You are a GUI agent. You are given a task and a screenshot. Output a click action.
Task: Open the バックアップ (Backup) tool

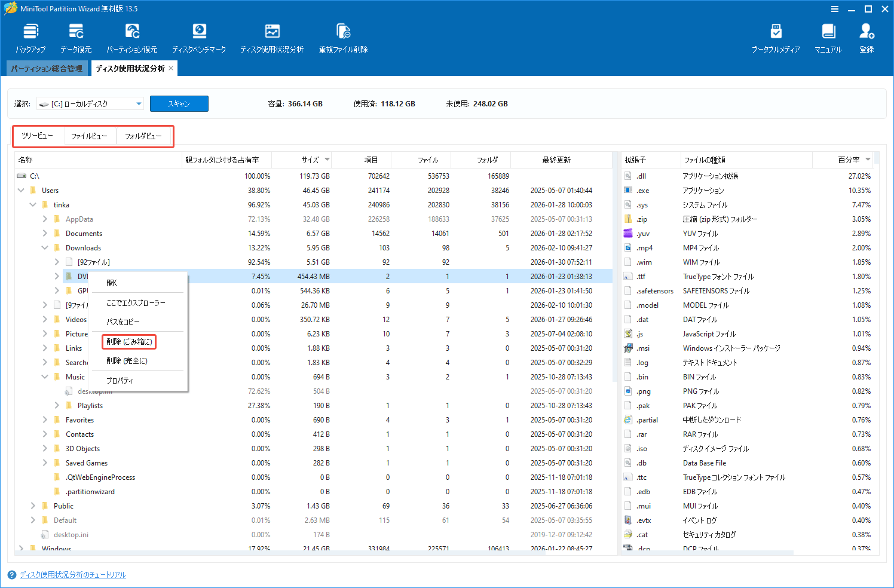coord(30,37)
